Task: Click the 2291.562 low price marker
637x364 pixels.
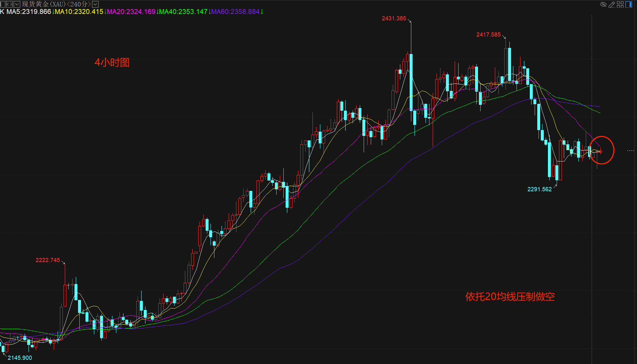Action: pyautogui.click(x=539, y=189)
